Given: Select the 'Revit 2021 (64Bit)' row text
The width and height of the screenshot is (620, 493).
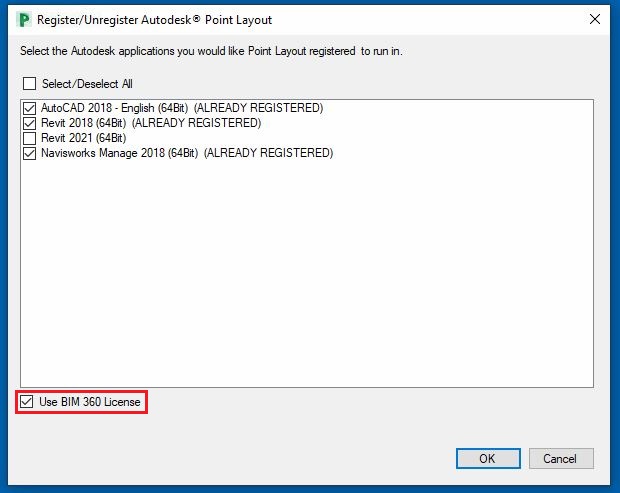Looking at the screenshot, I should pyautogui.click(x=83, y=138).
